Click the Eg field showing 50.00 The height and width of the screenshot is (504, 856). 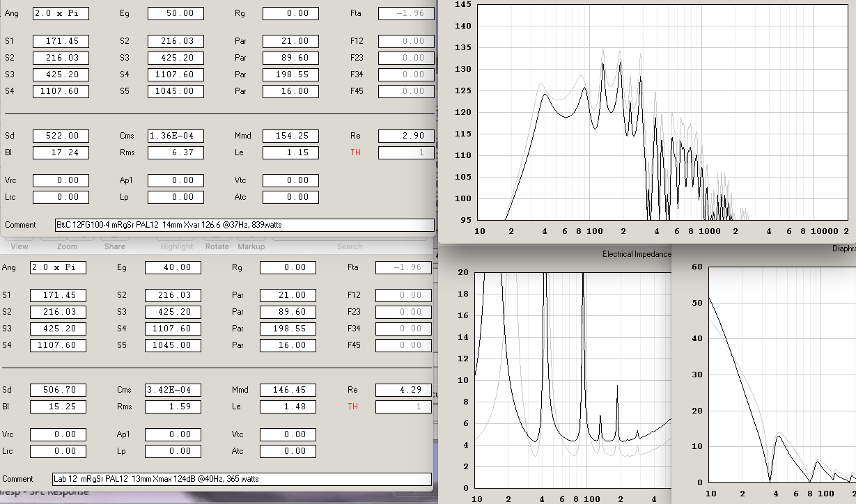176,13
